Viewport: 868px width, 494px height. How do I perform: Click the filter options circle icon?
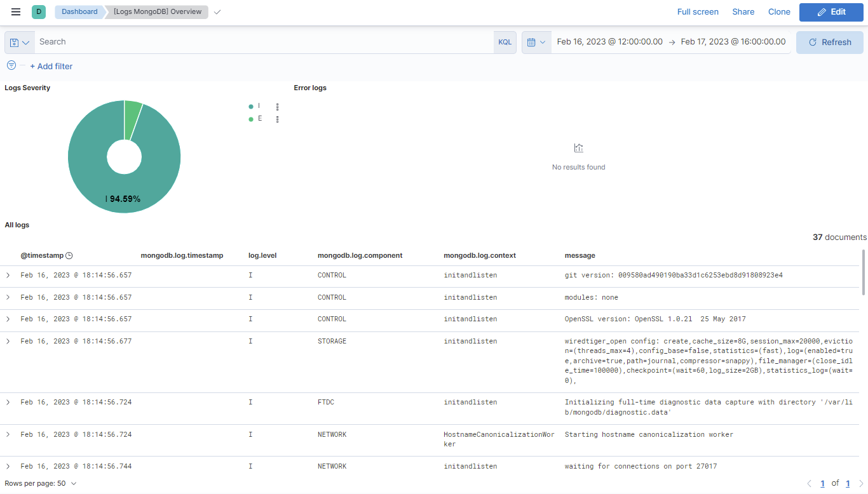[11, 65]
